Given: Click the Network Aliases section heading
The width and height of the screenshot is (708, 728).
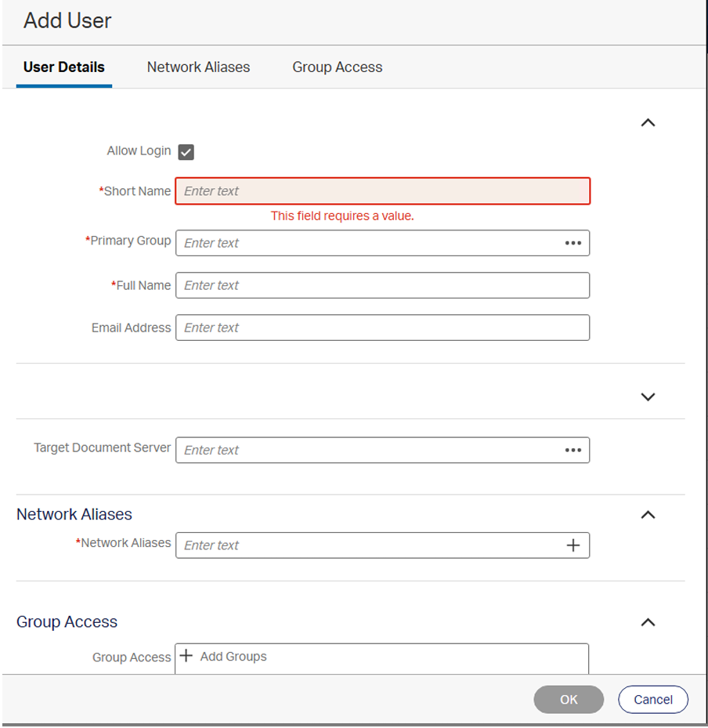Looking at the screenshot, I should (74, 514).
